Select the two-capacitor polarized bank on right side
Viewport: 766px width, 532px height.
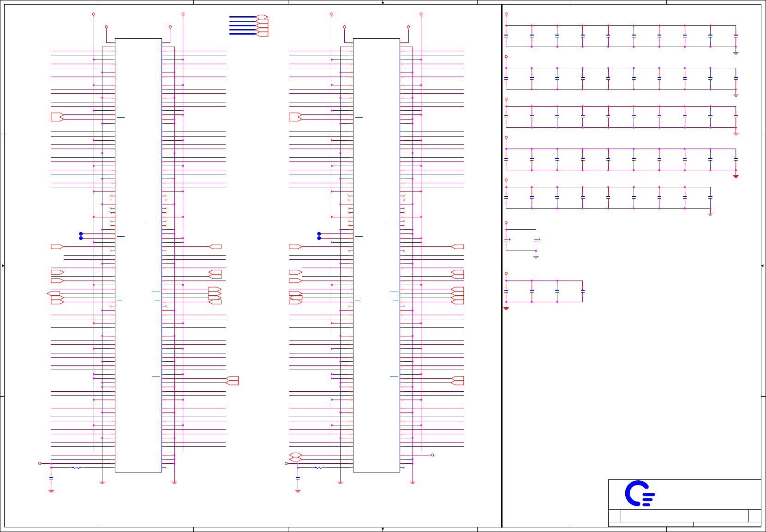[x=522, y=240]
